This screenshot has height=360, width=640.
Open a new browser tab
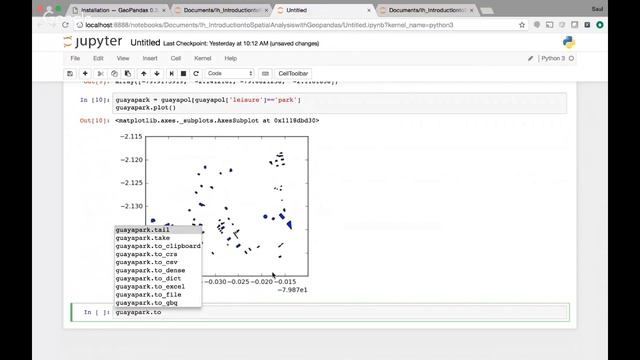tap(487, 11)
